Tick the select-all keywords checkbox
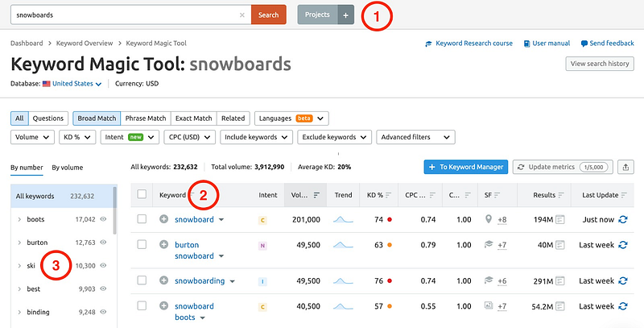 coord(142,195)
